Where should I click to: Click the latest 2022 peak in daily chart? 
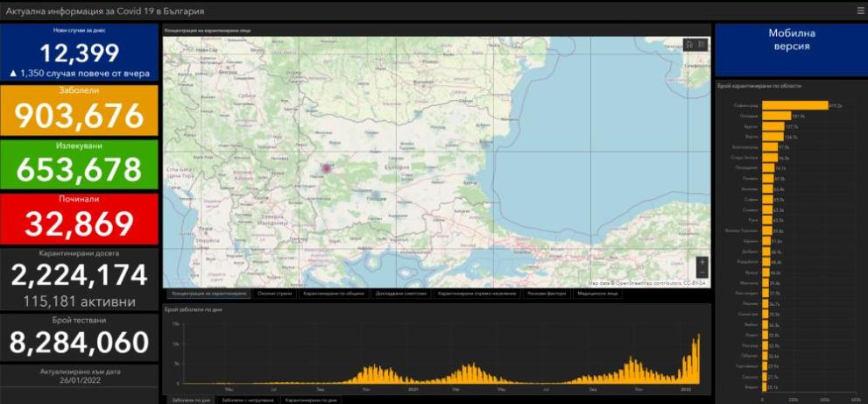[x=699, y=358]
